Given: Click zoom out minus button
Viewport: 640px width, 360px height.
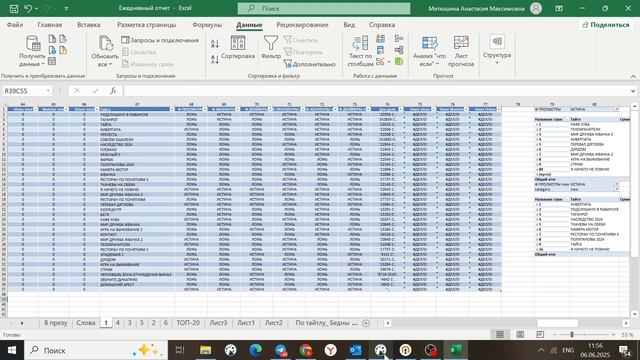Looking at the screenshot, I should (555, 334).
